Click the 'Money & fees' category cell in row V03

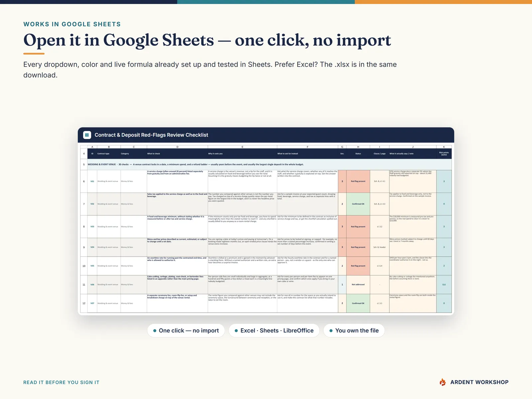[x=134, y=227]
